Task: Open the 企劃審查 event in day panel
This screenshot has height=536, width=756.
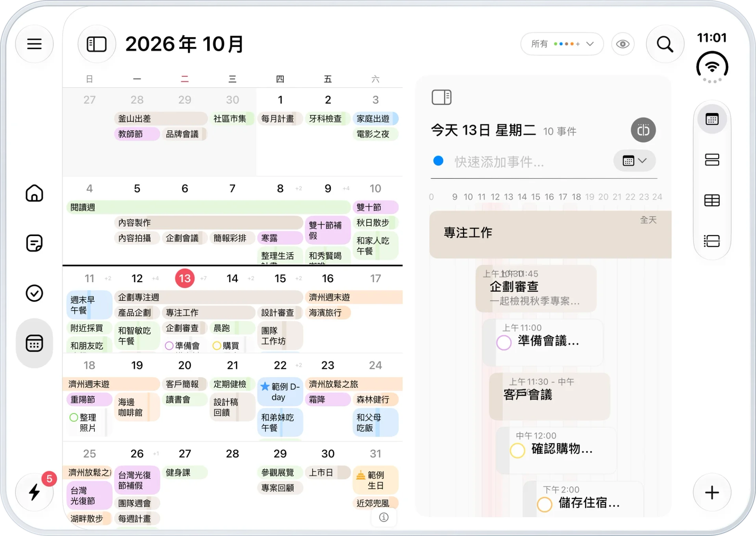Action: pos(536,289)
